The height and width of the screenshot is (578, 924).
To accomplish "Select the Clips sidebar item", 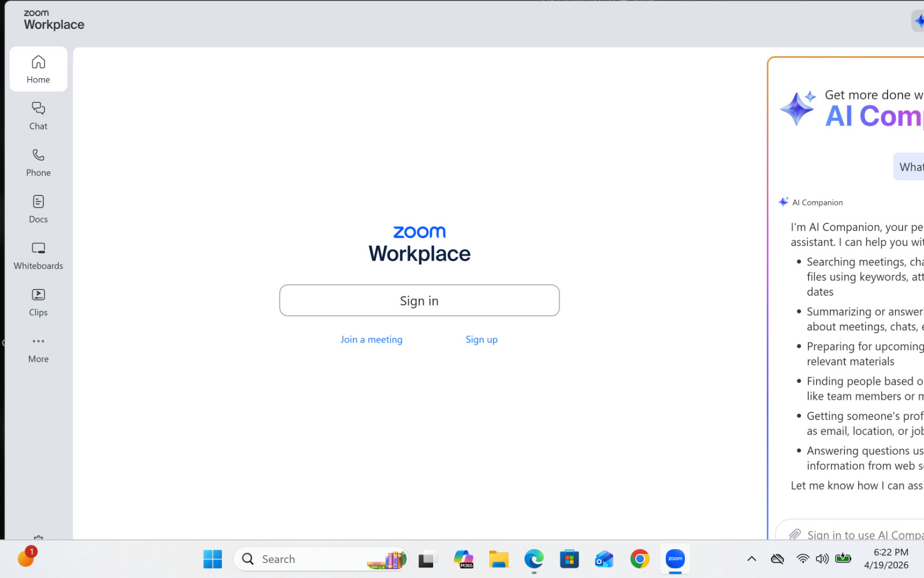I will point(38,302).
